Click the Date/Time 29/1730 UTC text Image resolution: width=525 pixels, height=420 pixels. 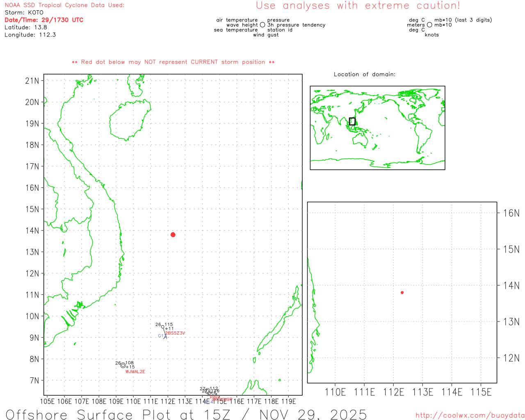tap(44, 20)
